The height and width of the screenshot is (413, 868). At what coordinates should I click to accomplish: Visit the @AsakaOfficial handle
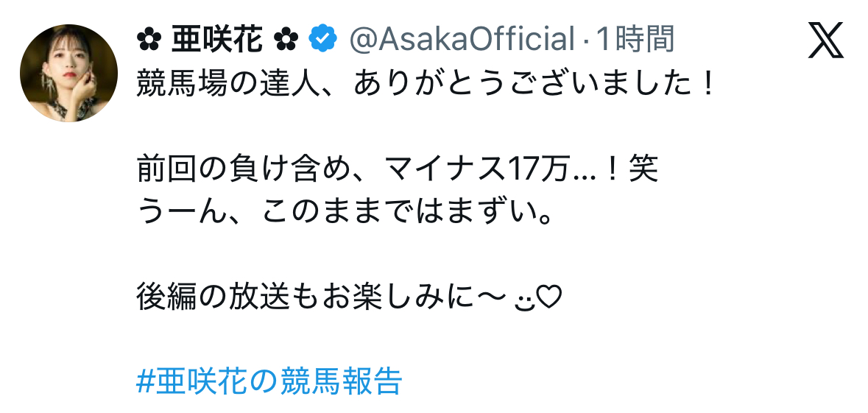[460, 40]
